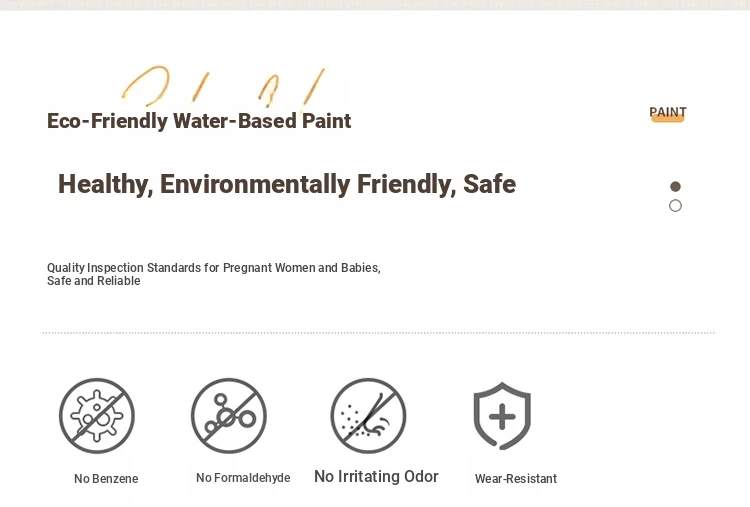Screen dimensions: 750x507
Task: Click the Wear-Resistant caption
Action: [x=516, y=478]
